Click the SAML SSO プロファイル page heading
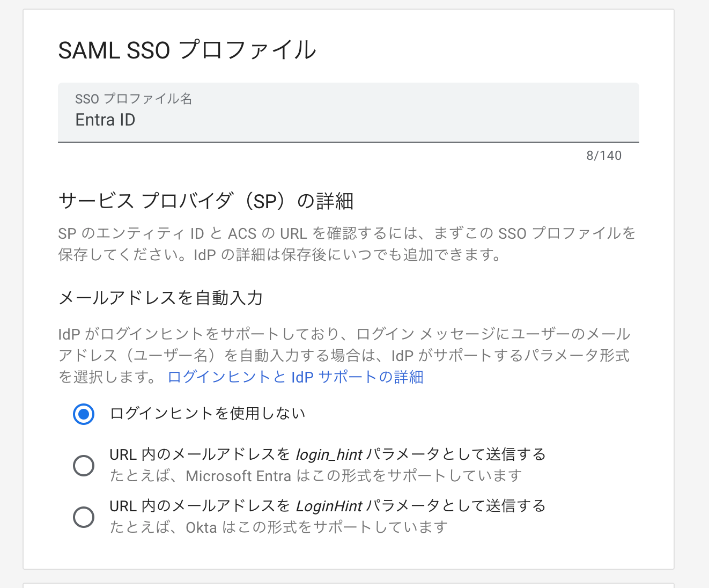Image resolution: width=709 pixels, height=588 pixels. point(187,49)
